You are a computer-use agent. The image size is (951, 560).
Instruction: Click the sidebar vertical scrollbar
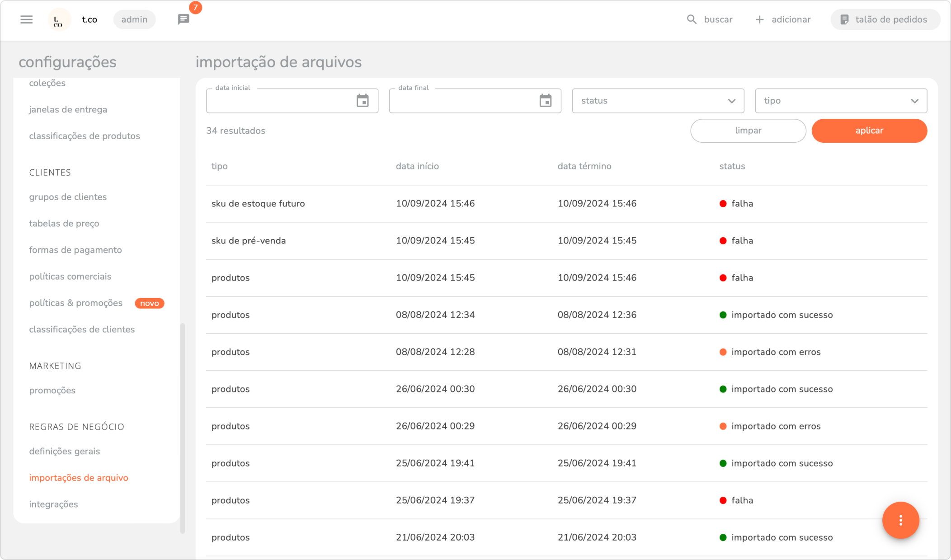click(x=183, y=427)
